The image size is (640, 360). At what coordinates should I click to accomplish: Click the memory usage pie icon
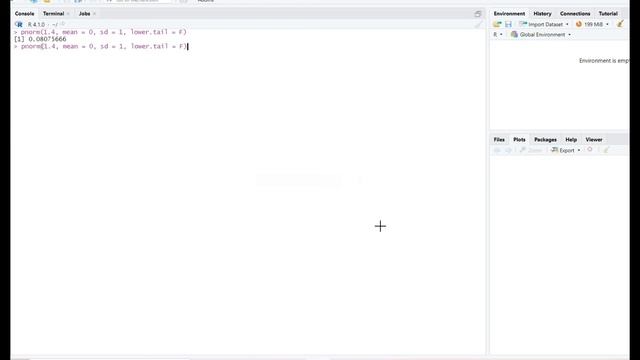tap(578, 24)
